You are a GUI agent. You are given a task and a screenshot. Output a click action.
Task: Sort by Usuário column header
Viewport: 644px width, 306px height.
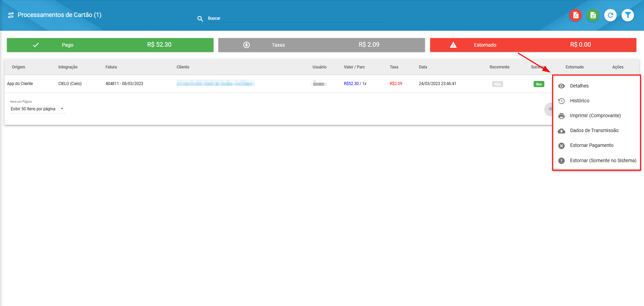tap(319, 67)
